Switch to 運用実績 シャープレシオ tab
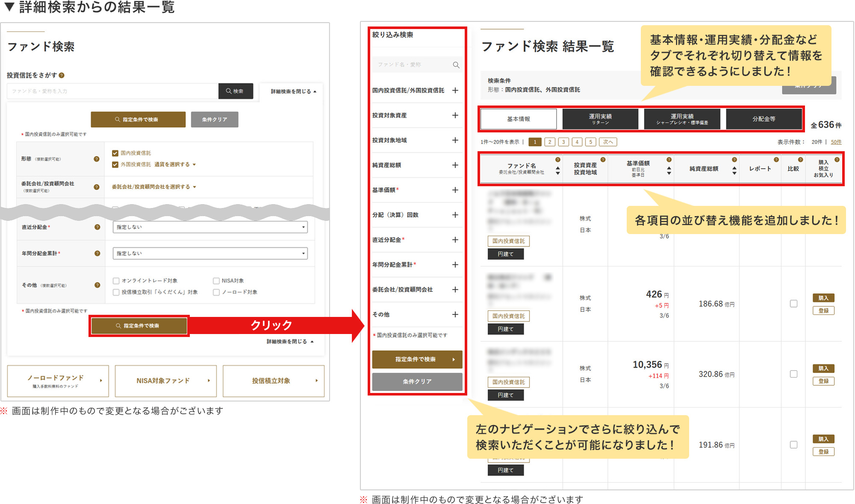 coord(682,119)
